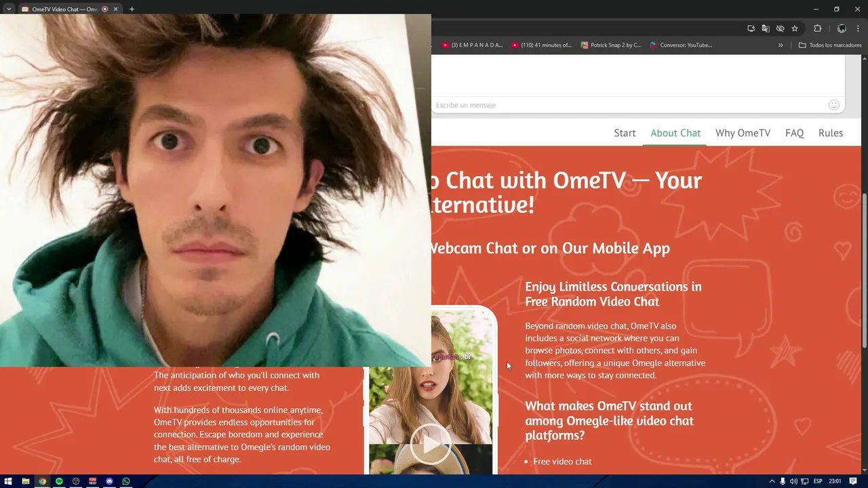This screenshot has height=488, width=868.
Task: Switch to Chrome in the taskbar
Action: (42, 481)
